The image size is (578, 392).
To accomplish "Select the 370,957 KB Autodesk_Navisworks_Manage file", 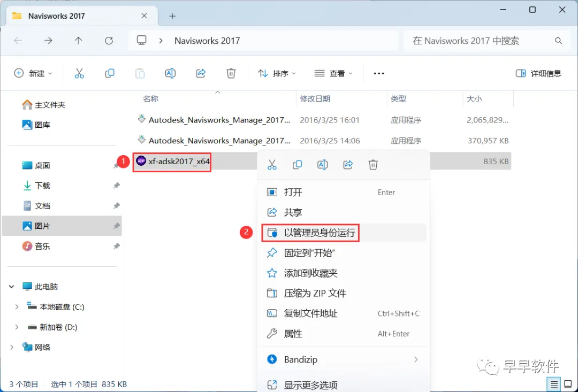I will click(322, 141).
